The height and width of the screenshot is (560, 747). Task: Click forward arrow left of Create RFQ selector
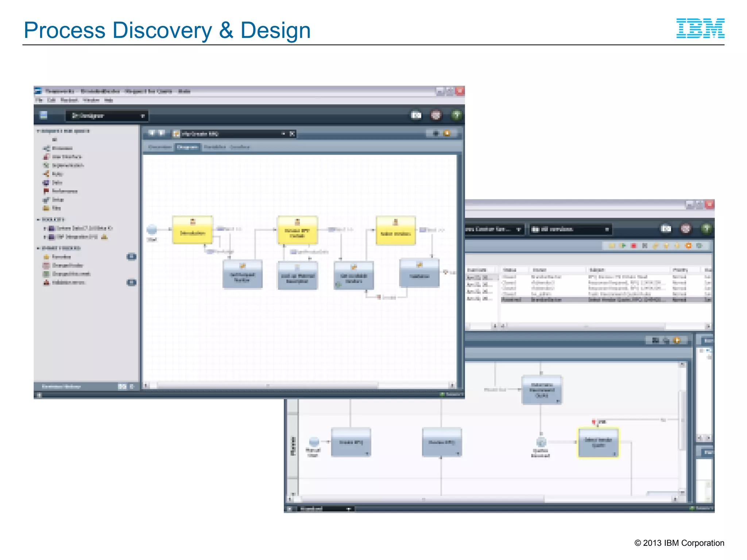161,133
